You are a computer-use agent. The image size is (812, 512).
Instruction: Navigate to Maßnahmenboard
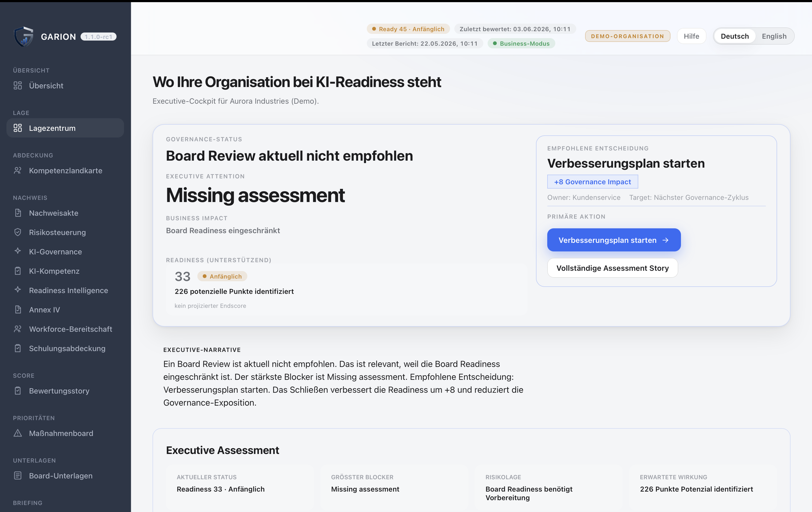tap(65, 433)
